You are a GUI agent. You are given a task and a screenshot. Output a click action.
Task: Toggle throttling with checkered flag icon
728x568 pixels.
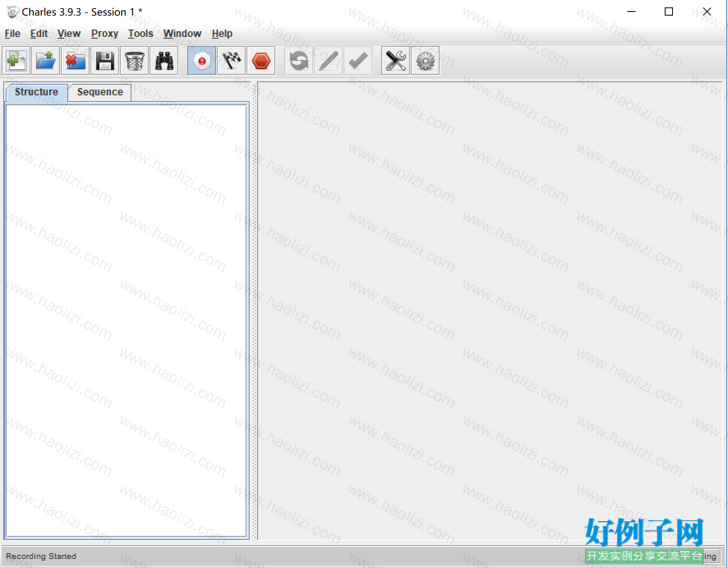click(231, 61)
